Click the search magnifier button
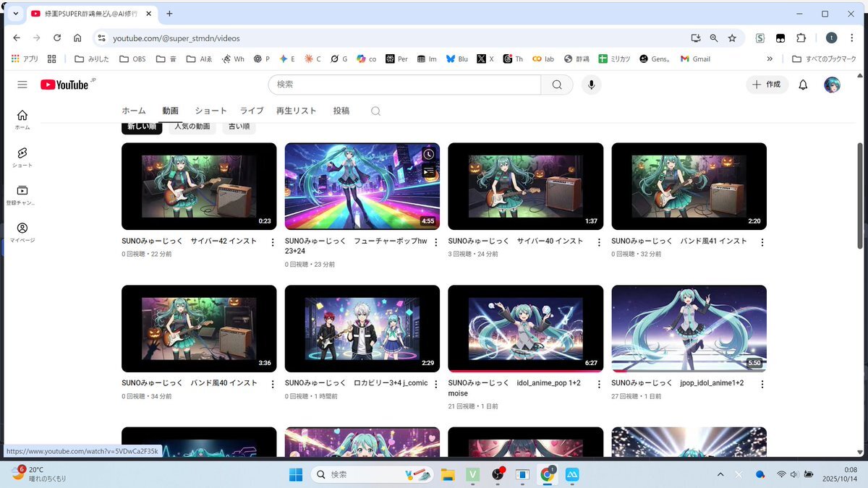 tap(557, 85)
